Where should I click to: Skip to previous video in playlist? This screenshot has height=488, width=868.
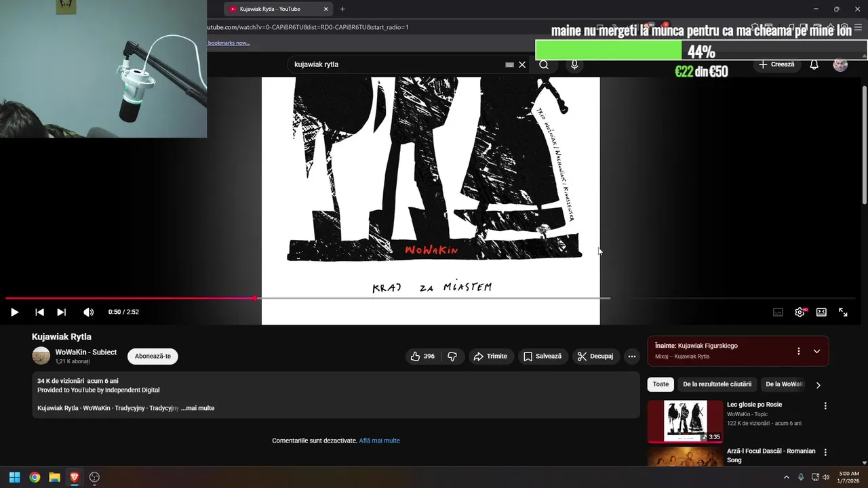coord(39,312)
